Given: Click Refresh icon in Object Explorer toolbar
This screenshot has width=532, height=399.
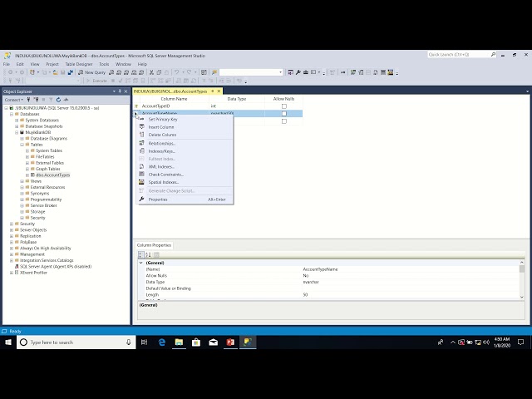Looking at the screenshot, I should pos(58,100).
